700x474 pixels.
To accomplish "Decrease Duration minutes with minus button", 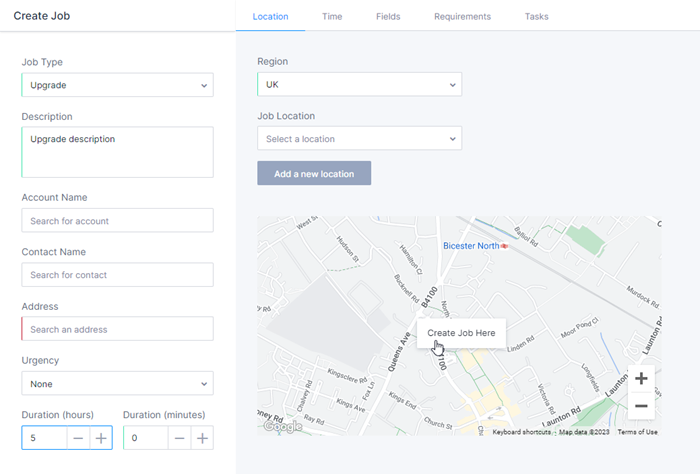I will point(179,438).
